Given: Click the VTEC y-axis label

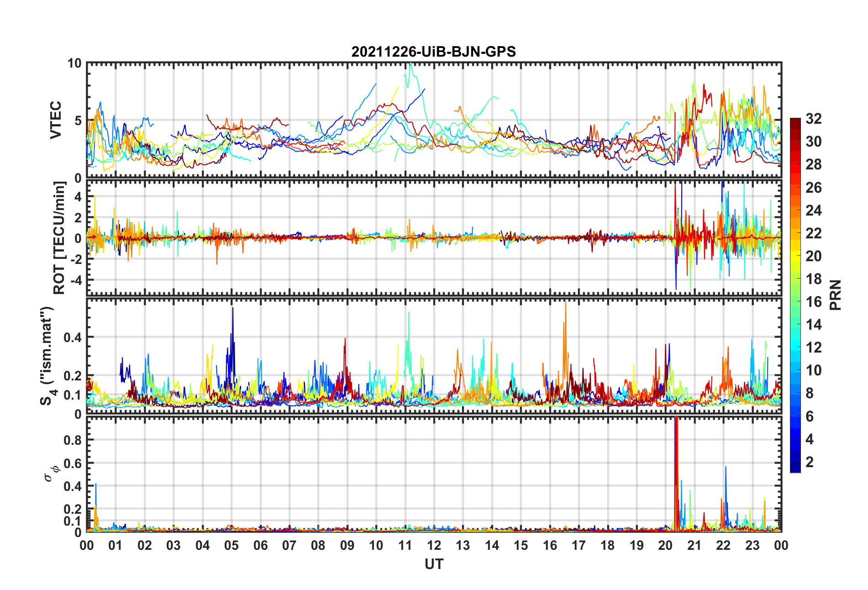Looking at the screenshot, I should pos(56,120).
